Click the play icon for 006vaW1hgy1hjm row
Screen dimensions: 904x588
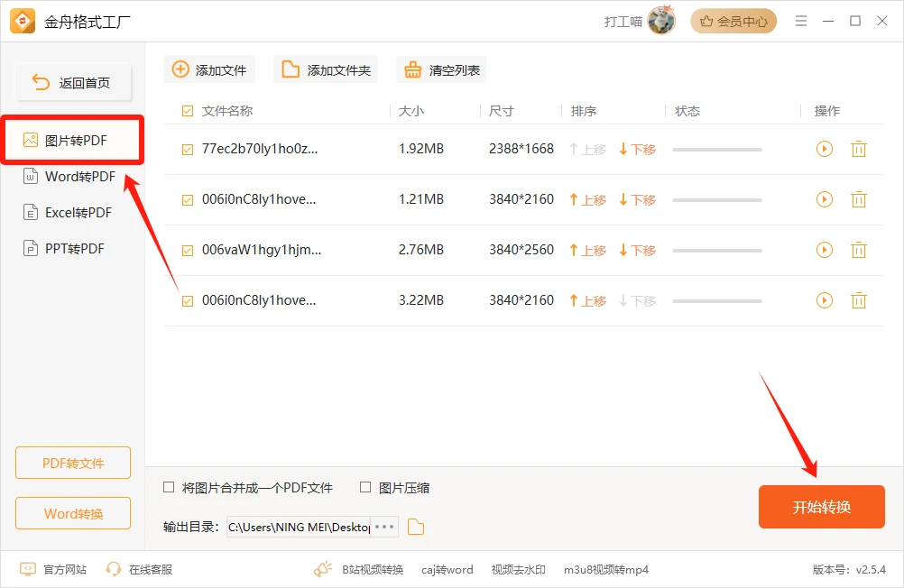pyautogui.click(x=825, y=250)
